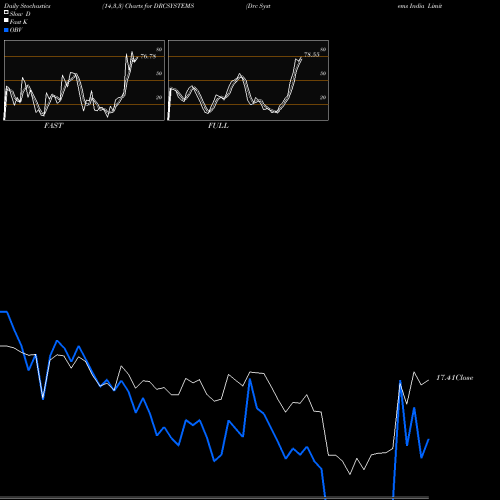Click the 'FAST' chart caption
Image resolution: width=500 pixels, height=500 pixels.
[53, 126]
